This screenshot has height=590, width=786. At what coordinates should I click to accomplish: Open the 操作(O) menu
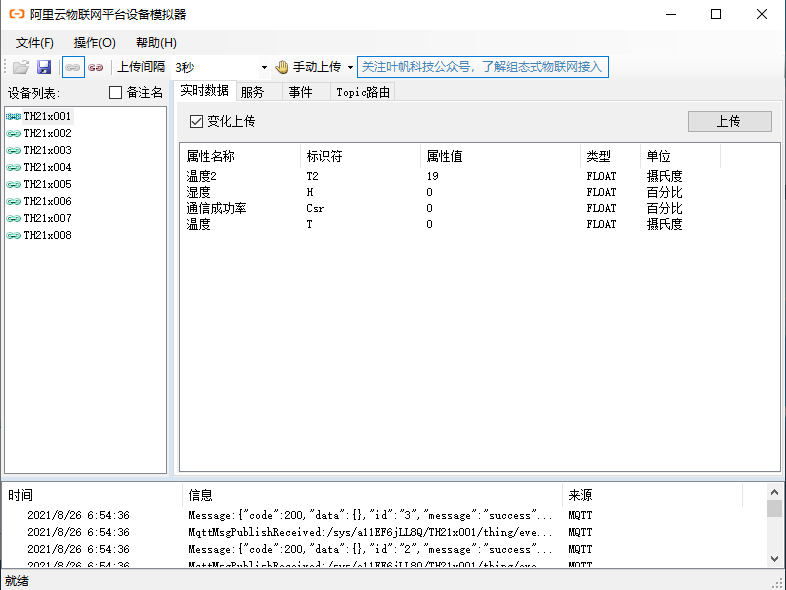[94, 43]
